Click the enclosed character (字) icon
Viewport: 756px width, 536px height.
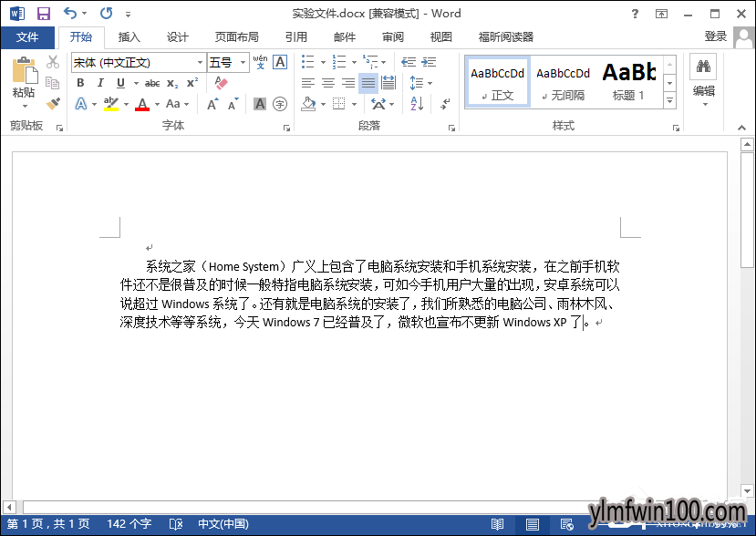(x=280, y=104)
